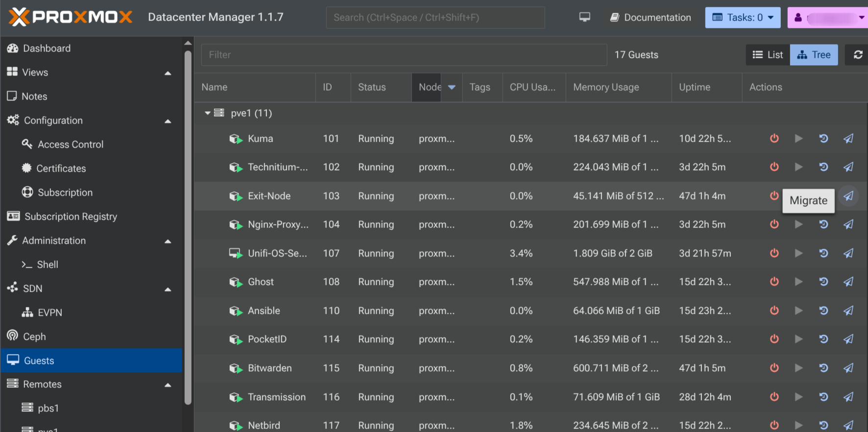This screenshot has width=868, height=432.
Task: Sort by the ID column header
Action: pos(333,87)
